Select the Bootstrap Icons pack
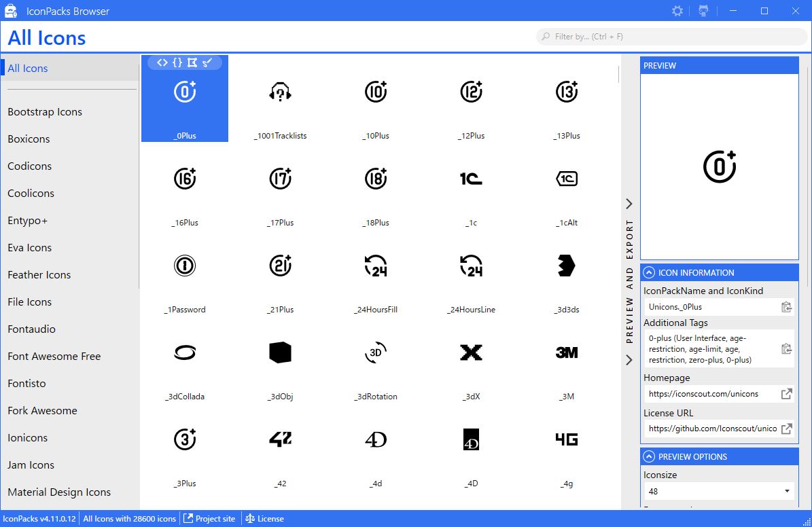812x527 pixels. (x=45, y=112)
